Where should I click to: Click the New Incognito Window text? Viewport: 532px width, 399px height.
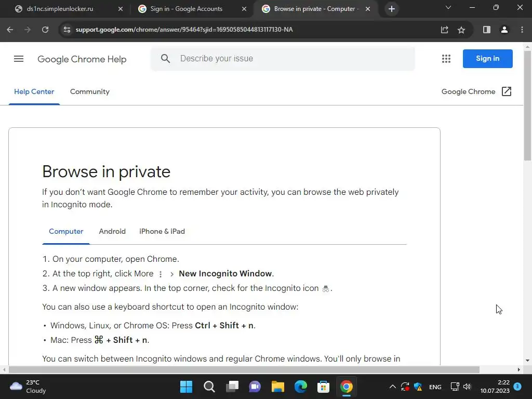225,273
